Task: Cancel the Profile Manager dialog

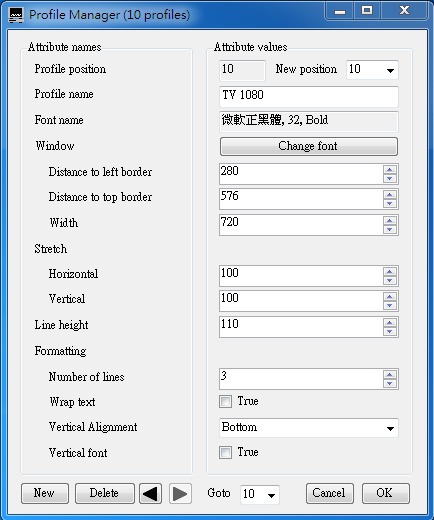Action: coord(330,493)
